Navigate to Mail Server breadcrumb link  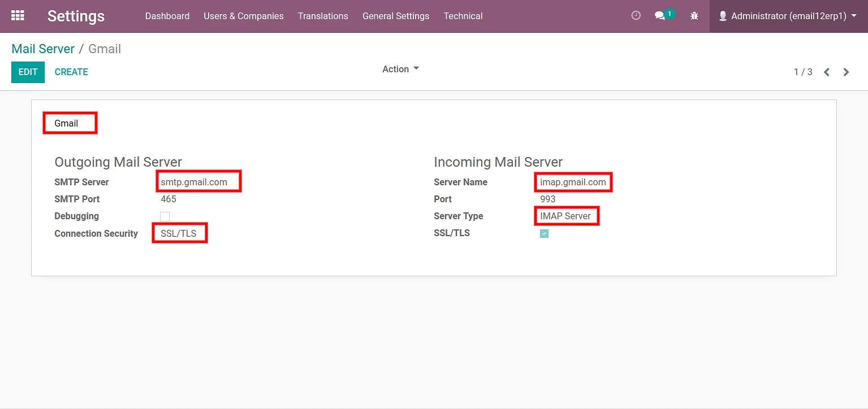tap(43, 49)
